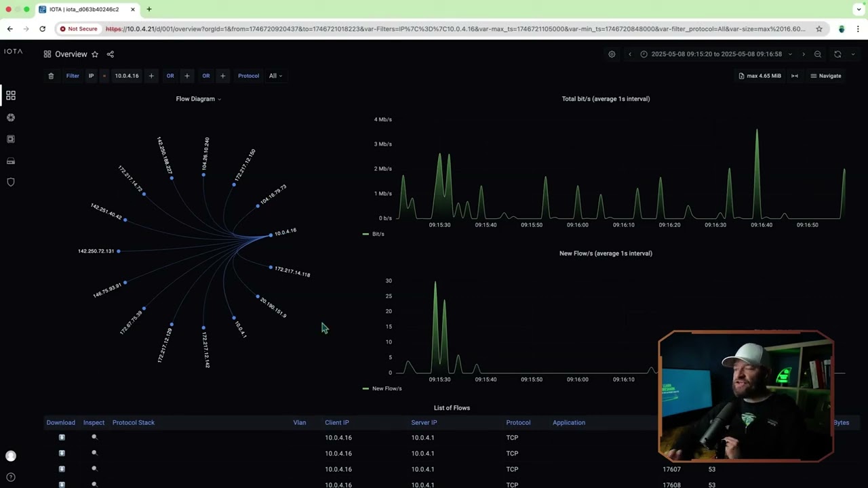Shift time range forward
The image size is (868, 488).
click(804, 54)
